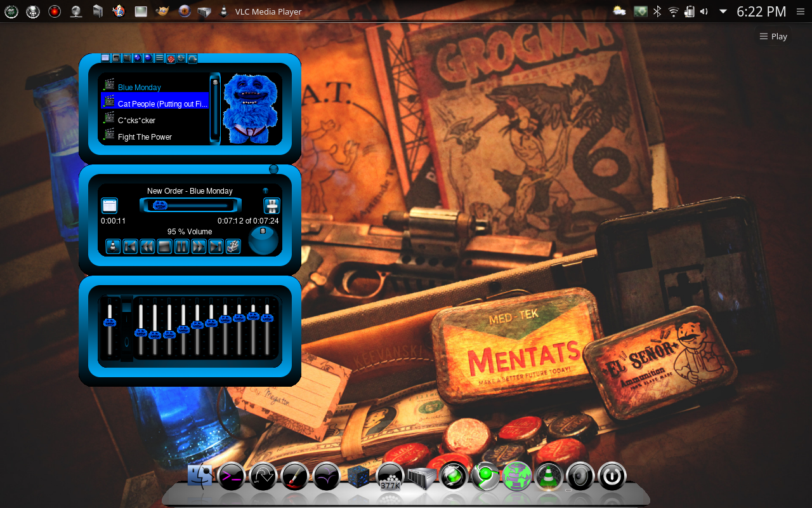Select 'Fight The Power' in the playlist
The width and height of the screenshot is (812, 508).
pyautogui.click(x=145, y=137)
